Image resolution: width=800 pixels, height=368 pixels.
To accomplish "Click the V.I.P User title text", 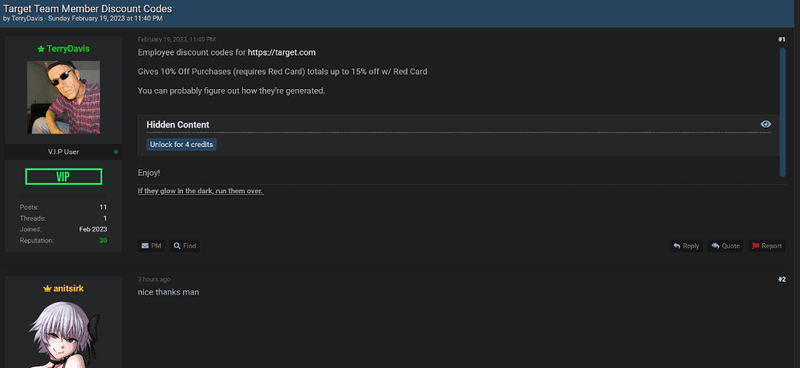I will tap(63, 152).
